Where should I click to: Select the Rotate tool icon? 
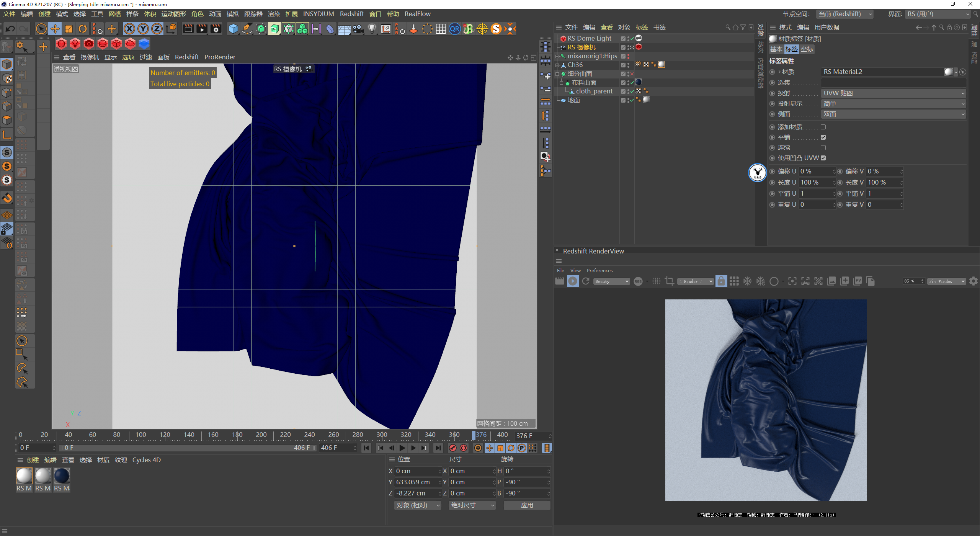coord(83,29)
